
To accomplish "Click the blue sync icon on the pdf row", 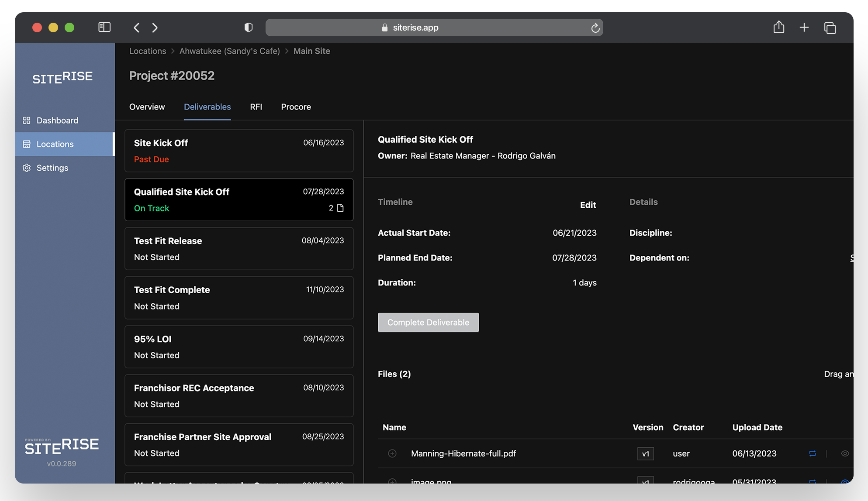I will click(812, 453).
